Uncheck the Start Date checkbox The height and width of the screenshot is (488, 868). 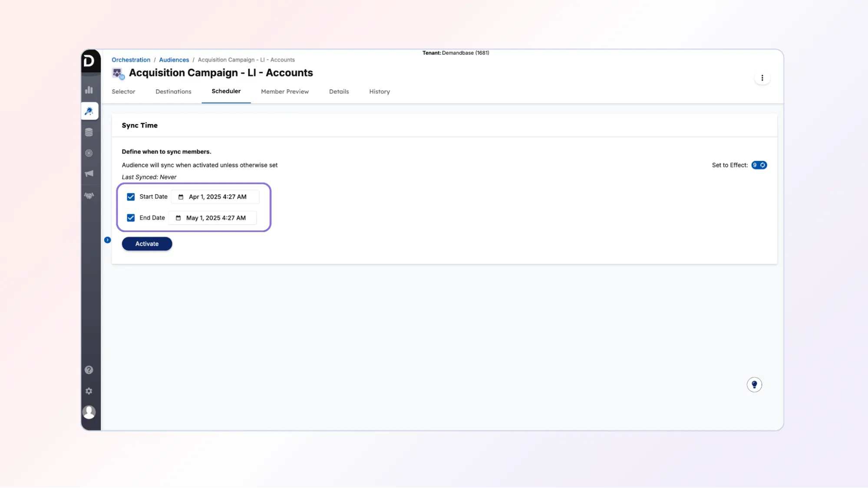tap(131, 197)
